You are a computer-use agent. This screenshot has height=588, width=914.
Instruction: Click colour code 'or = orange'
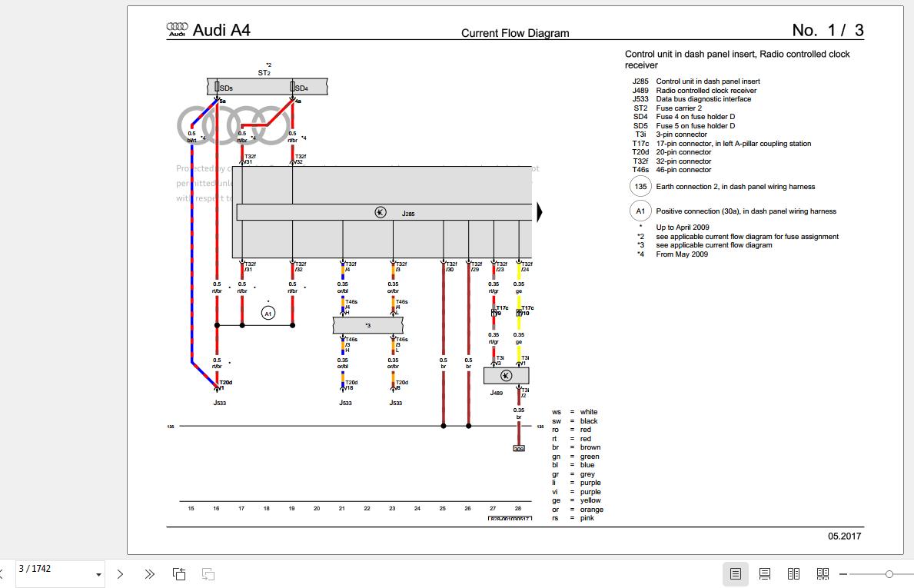[x=577, y=510]
